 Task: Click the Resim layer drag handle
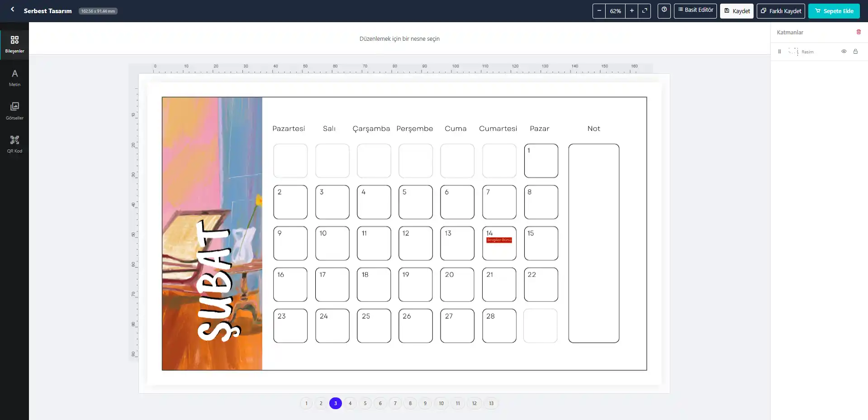pos(779,51)
